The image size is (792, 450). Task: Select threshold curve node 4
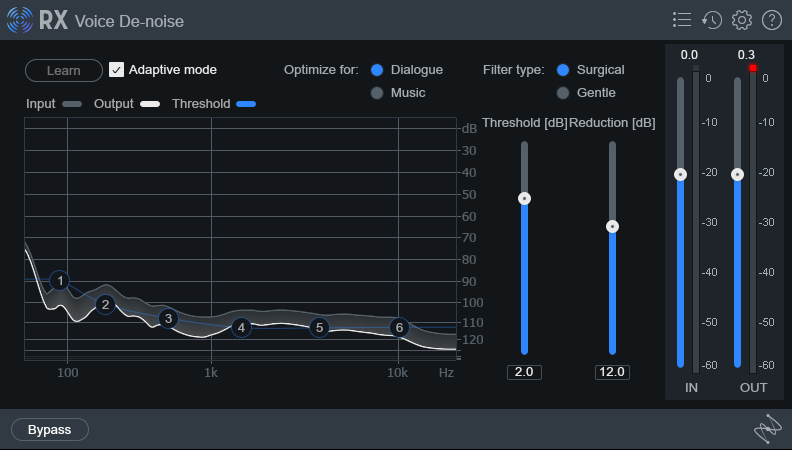click(241, 327)
